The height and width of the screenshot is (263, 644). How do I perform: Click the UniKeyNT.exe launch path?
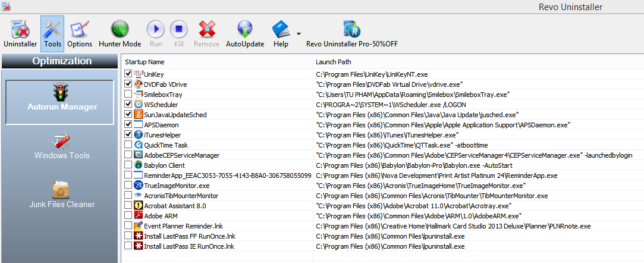[x=372, y=74]
